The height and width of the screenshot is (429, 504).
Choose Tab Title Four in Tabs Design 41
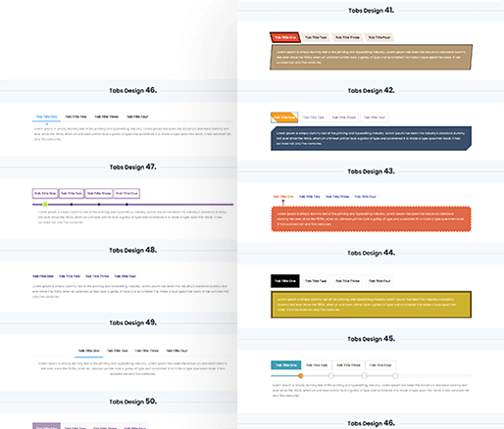(379, 37)
